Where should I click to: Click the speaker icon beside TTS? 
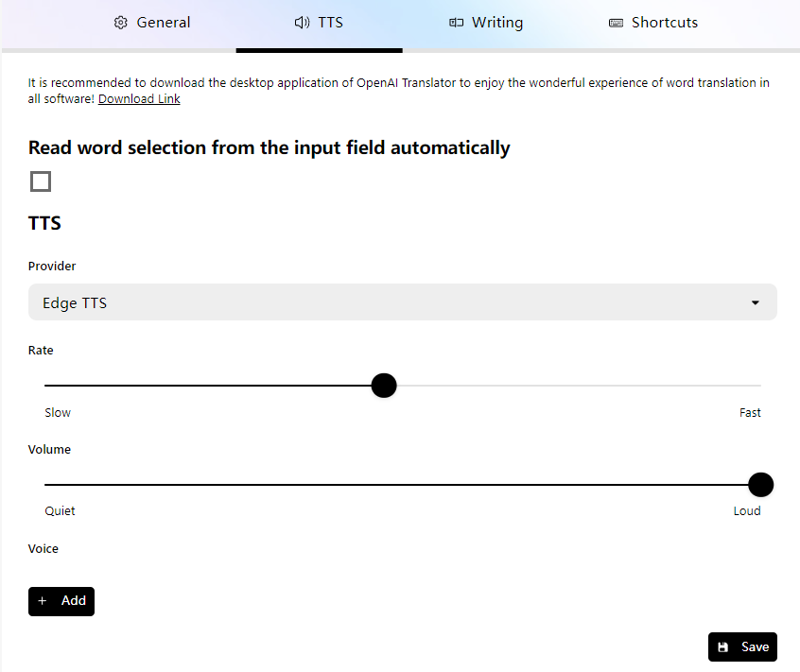pos(302,23)
